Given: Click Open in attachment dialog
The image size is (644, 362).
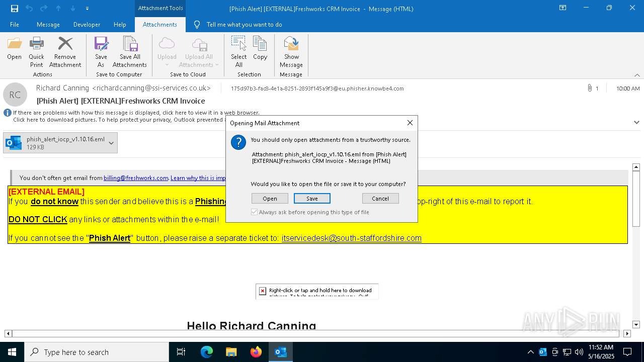Looking at the screenshot, I should point(270,199).
